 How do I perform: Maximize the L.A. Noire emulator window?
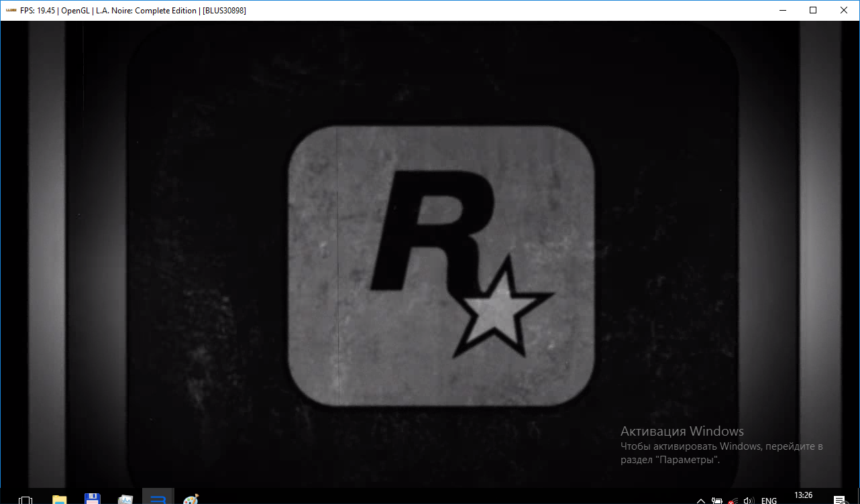point(813,10)
